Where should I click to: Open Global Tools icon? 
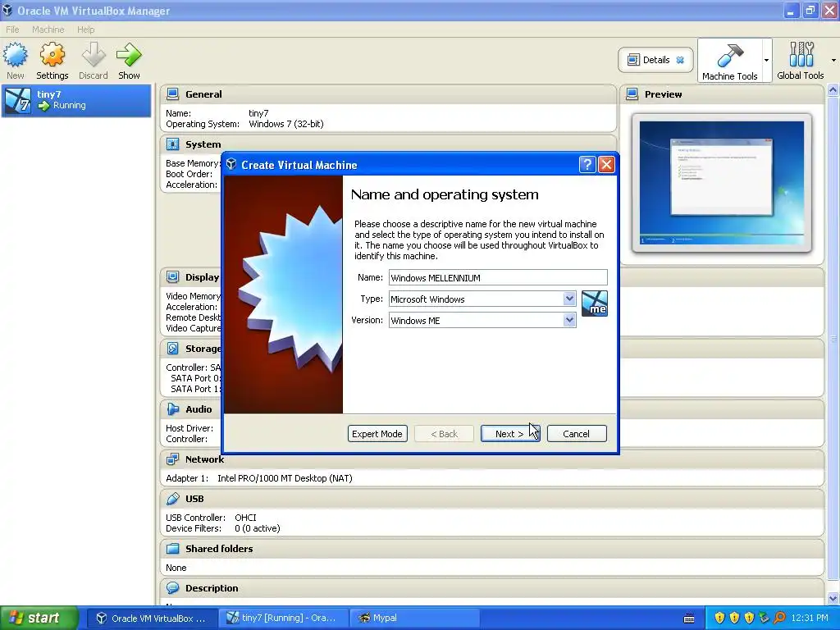click(801, 55)
